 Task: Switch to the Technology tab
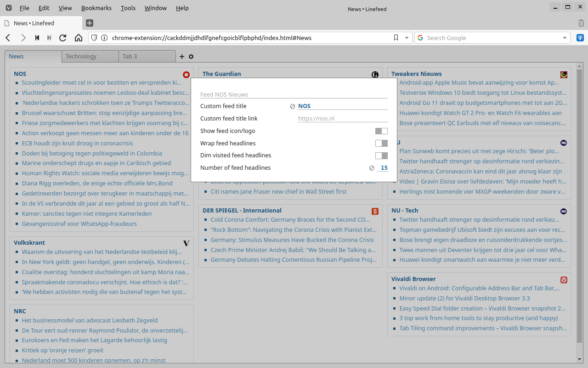[x=90, y=57]
